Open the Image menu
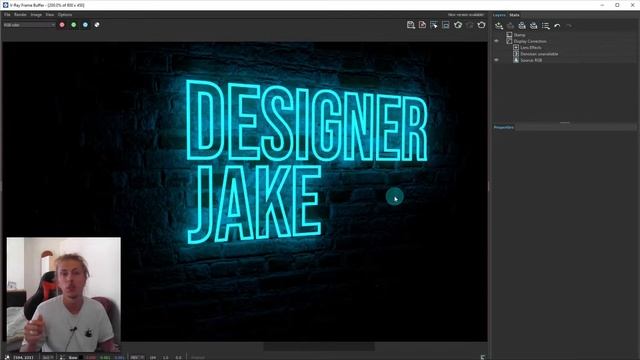640x360 pixels. [x=36, y=15]
